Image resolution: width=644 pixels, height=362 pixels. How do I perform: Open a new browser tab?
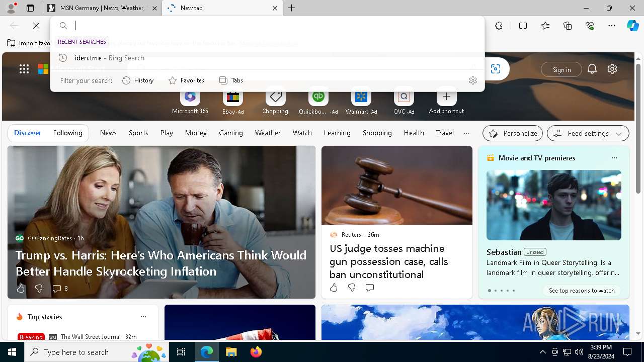tap(292, 8)
